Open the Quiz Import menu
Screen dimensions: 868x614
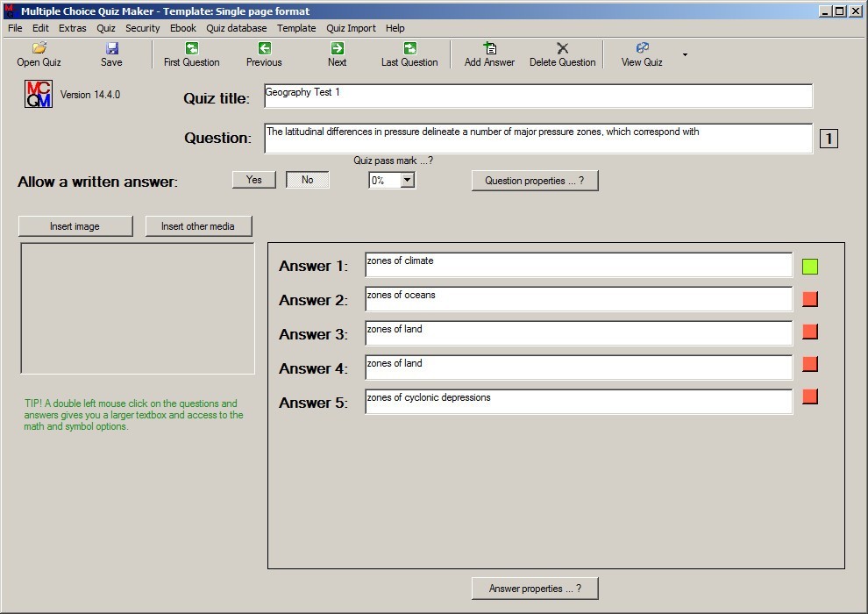click(x=351, y=28)
